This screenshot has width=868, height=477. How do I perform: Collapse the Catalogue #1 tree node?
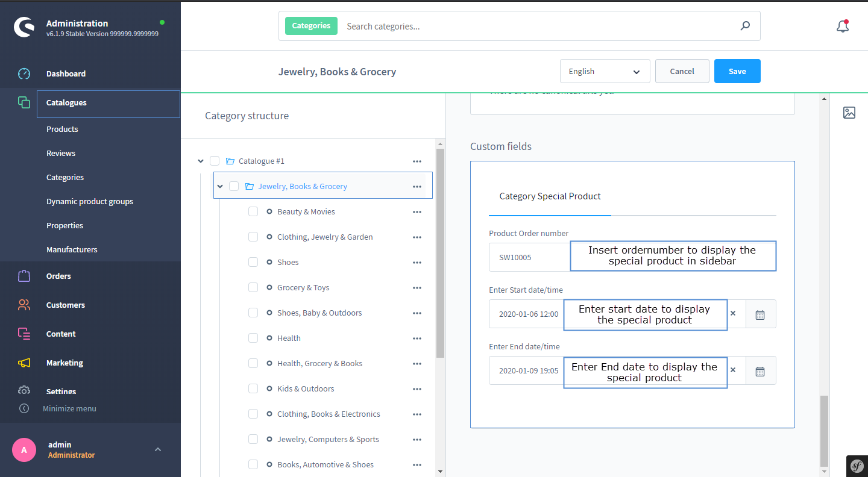pos(201,161)
